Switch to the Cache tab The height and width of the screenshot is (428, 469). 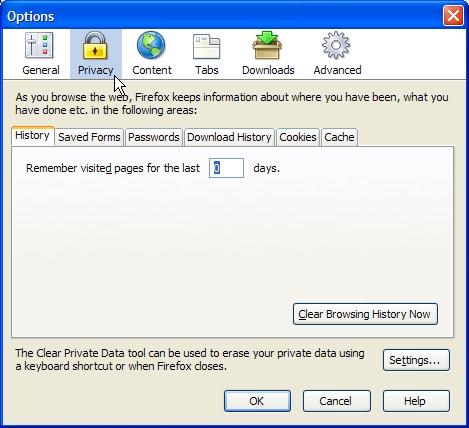point(339,137)
